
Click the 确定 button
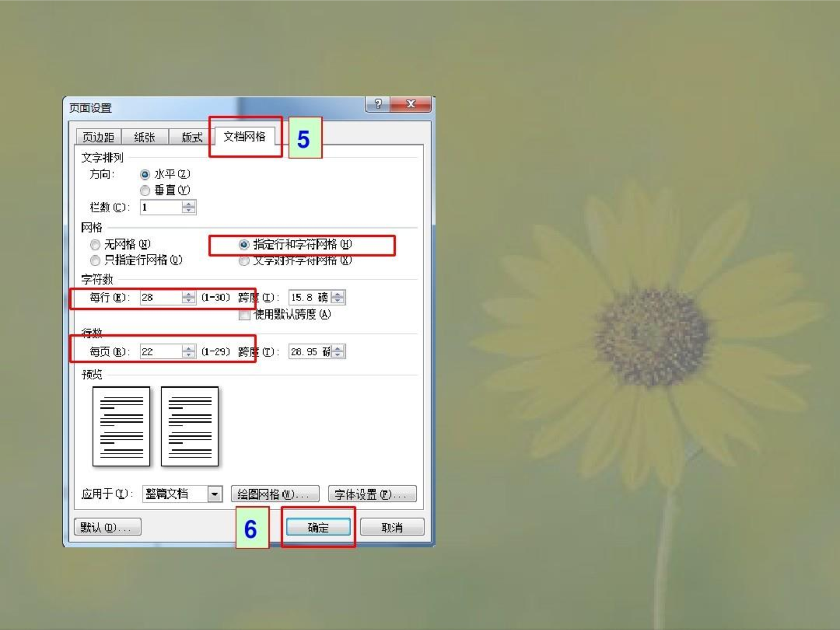point(318,527)
